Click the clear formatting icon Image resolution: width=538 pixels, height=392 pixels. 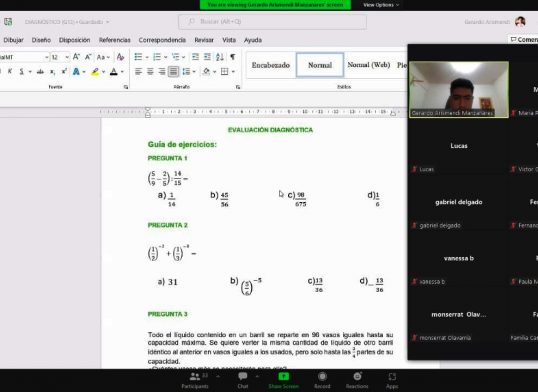click(x=120, y=57)
